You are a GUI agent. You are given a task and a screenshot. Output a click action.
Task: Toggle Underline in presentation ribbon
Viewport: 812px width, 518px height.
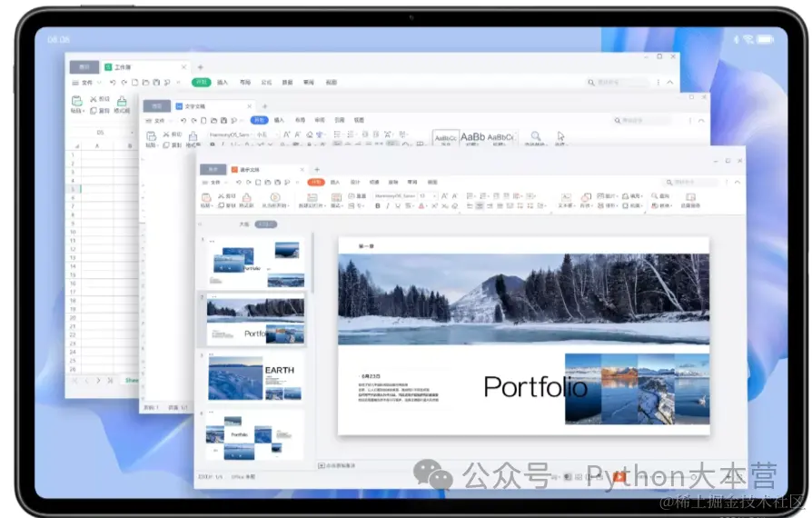click(398, 205)
